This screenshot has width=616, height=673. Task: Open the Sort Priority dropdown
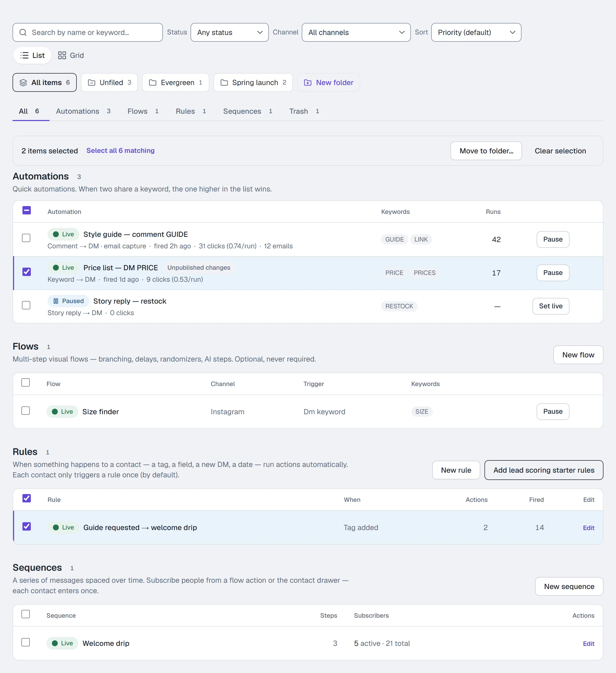coord(476,32)
